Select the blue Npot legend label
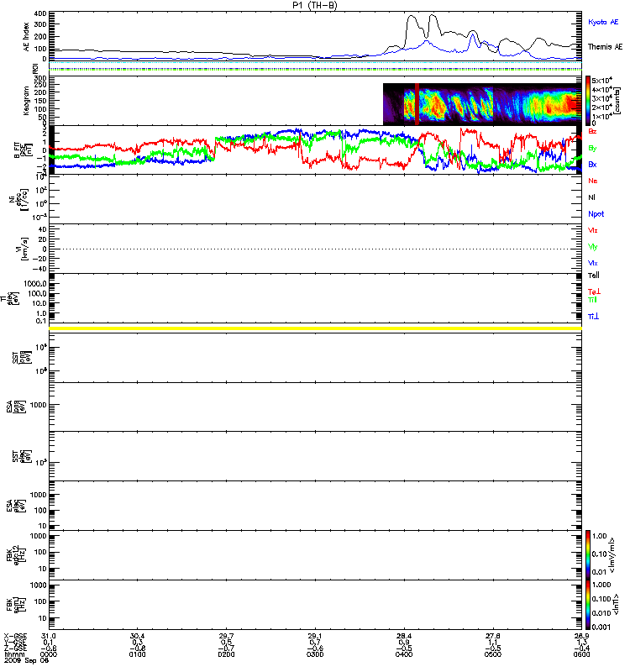Viewport: 630px width, 672px height. [596, 214]
